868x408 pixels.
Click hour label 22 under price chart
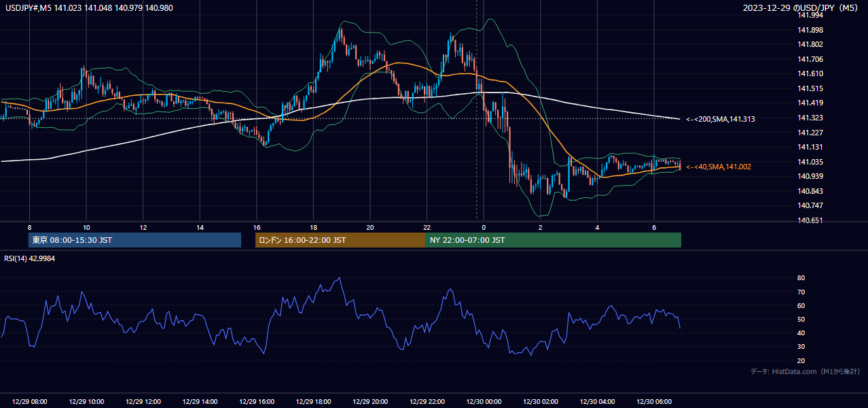click(427, 227)
